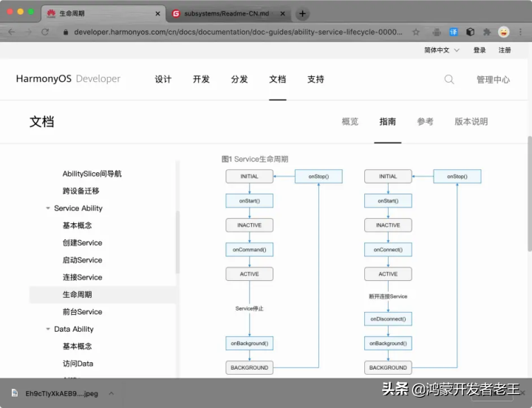532x408 pixels.
Task: Open 创建Service in the sidebar
Action: click(82, 242)
